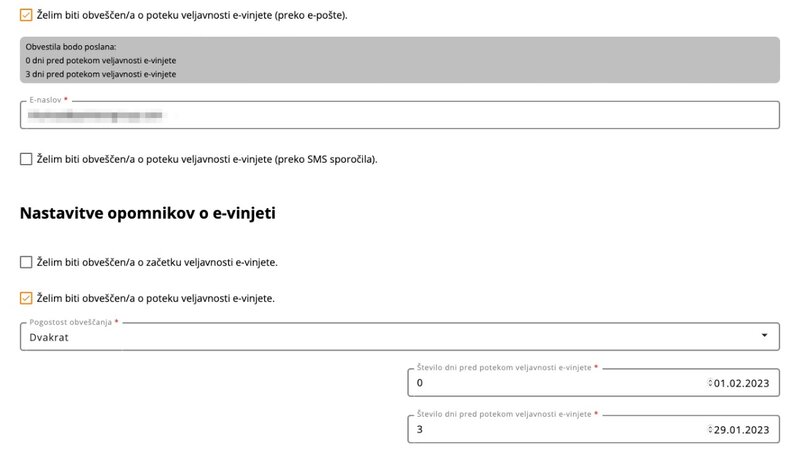
Task: Untick the validity expiry reminder checkbox under Nastavitve
Action: (x=26, y=297)
